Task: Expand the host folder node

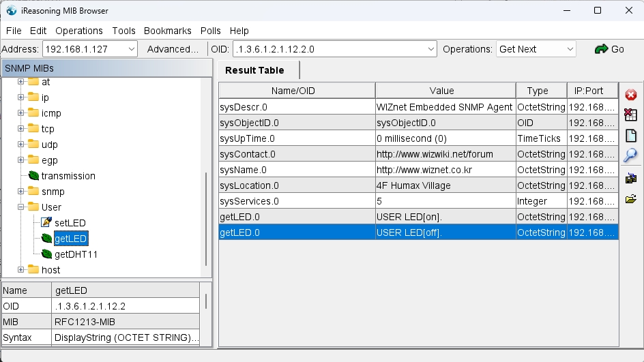Action: [x=21, y=270]
